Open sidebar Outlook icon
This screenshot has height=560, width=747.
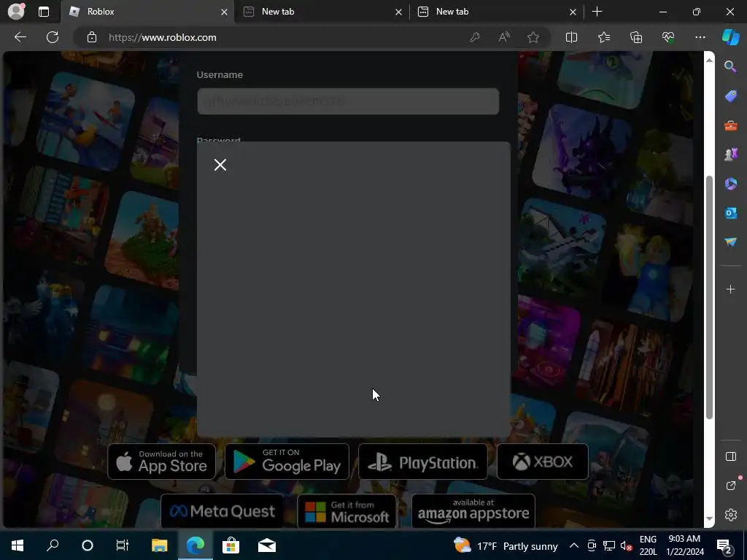(730, 213)
